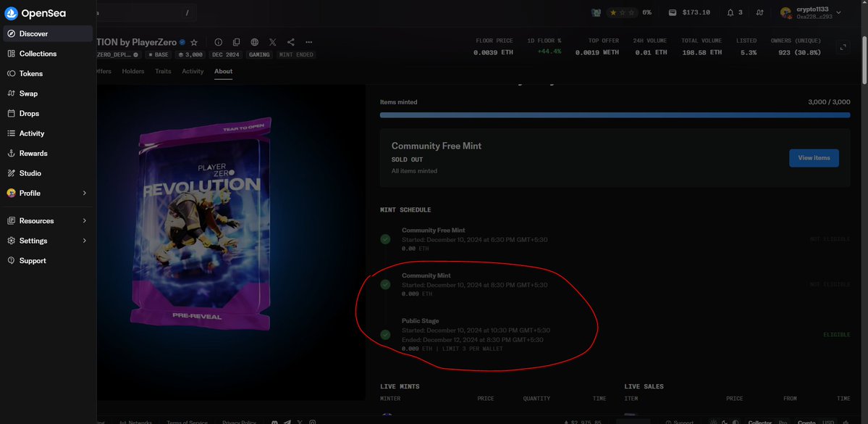This screenshot has width=868, height=424.
Task: Click the 198.58 ETH total volume
Action: 701,52
